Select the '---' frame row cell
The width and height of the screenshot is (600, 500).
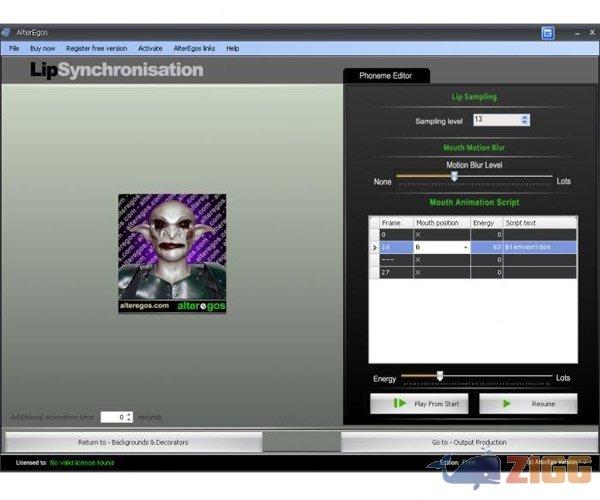396,260
